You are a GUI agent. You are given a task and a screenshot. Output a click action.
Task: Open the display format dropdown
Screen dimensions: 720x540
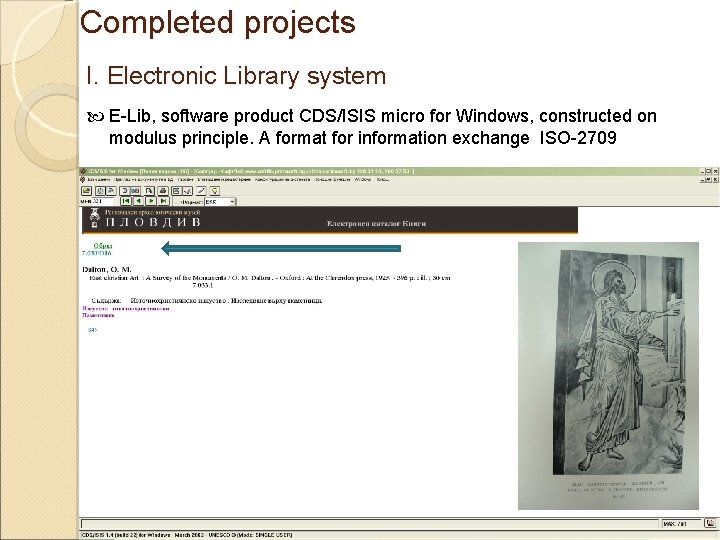point(231,202)
